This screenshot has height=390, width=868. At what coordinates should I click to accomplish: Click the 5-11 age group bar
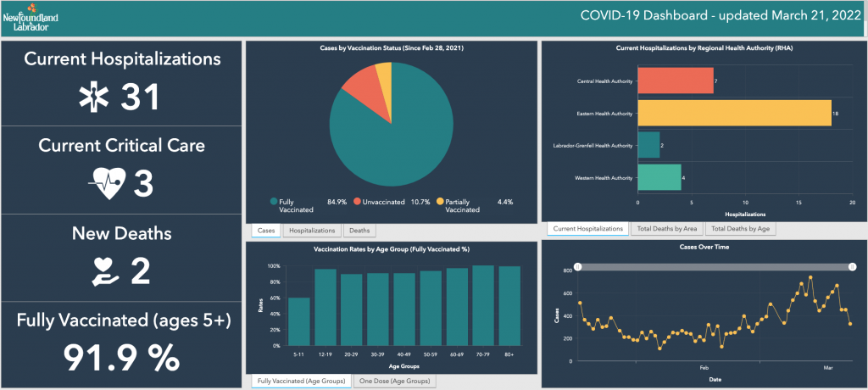pyautogui.click(x=298, y=321)
